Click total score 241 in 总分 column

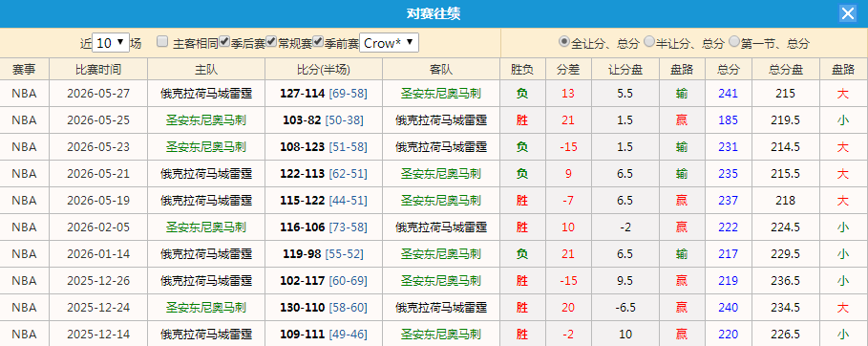point(728,93)
